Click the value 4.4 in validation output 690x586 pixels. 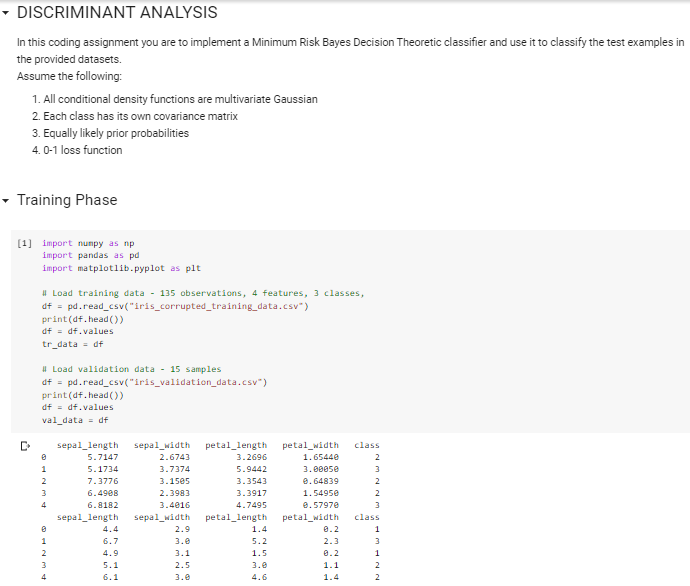point(110,529)
